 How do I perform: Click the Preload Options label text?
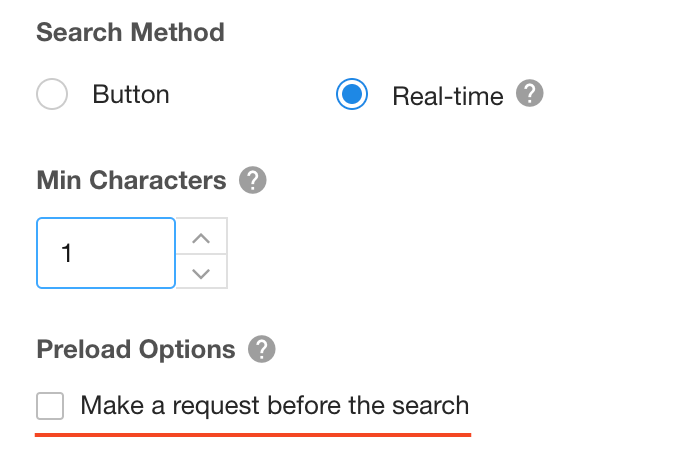(x=136, y=349)
